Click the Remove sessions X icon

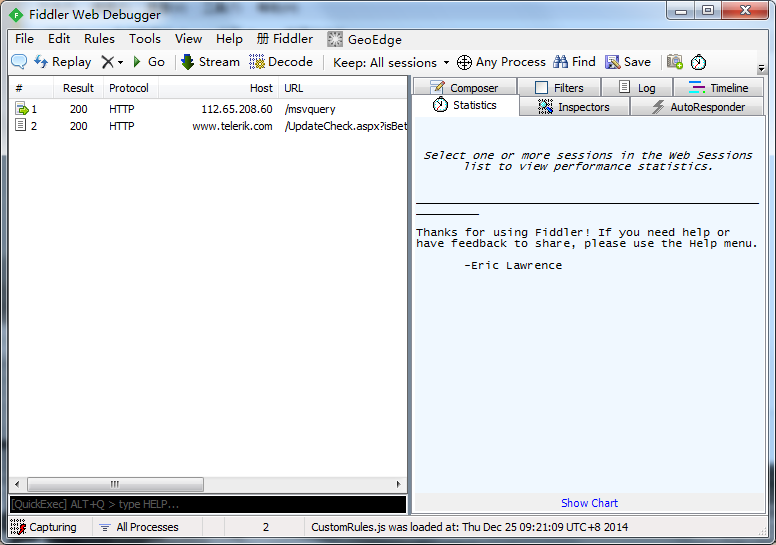[107, 62]
